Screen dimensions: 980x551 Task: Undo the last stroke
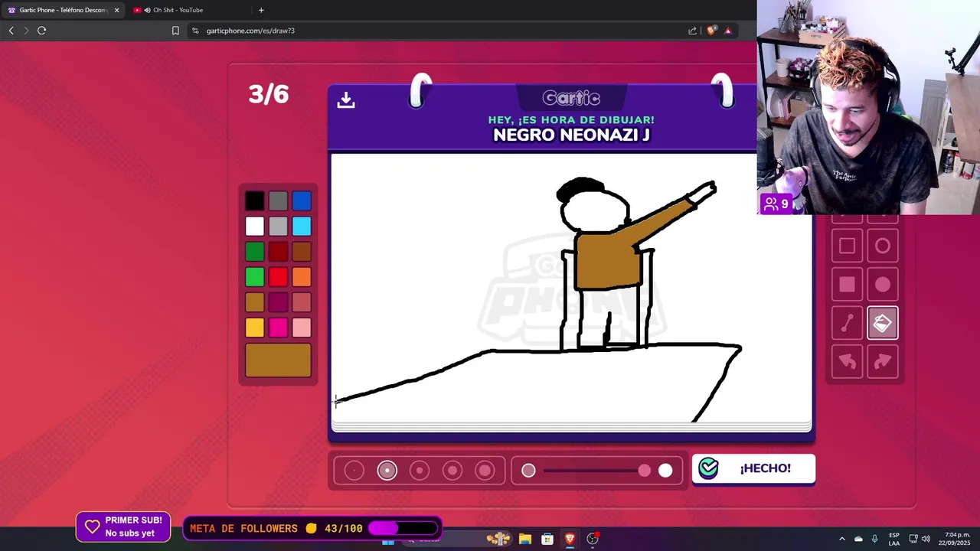847,362
